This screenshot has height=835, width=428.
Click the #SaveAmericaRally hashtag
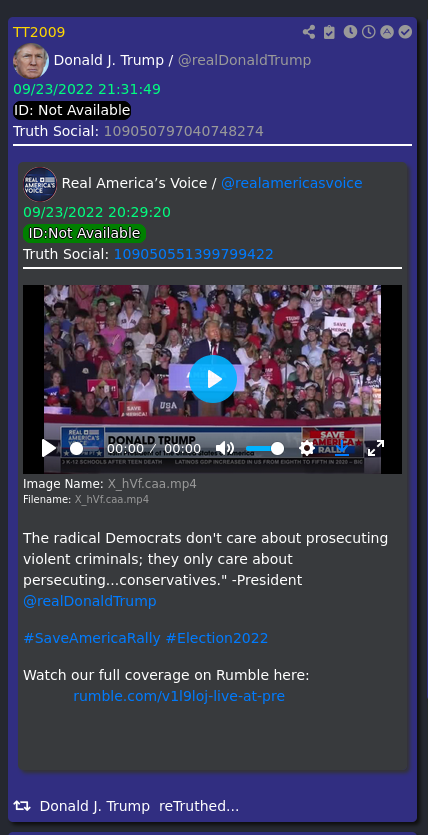[92, 638]
